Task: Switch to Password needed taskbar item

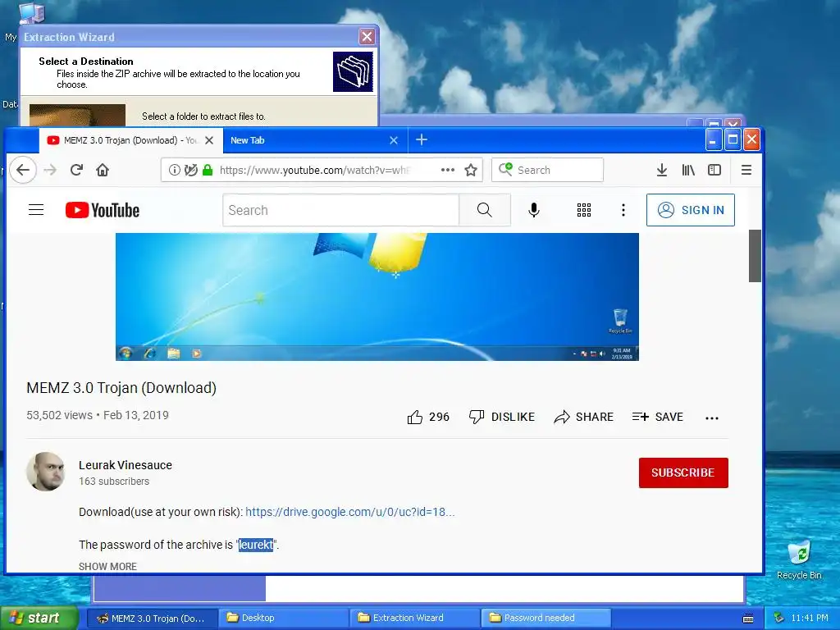Action: point(546,618)
